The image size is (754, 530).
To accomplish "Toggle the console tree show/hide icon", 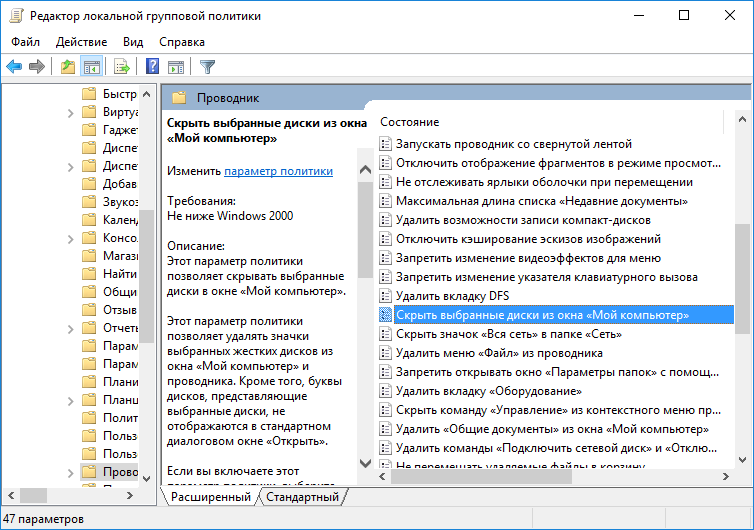I will pos(92,67).
